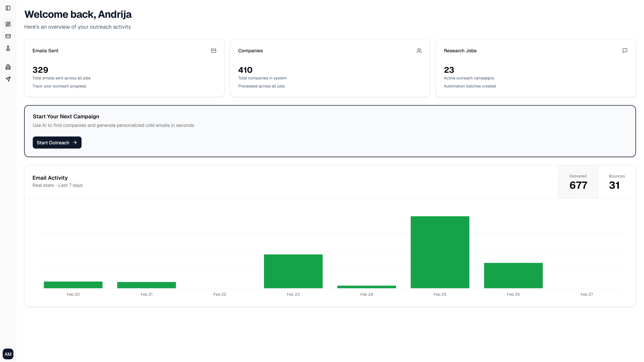Click the Feb 23 chart bar
The height and width of the screenshot is (362, 644).
(293, 271)
